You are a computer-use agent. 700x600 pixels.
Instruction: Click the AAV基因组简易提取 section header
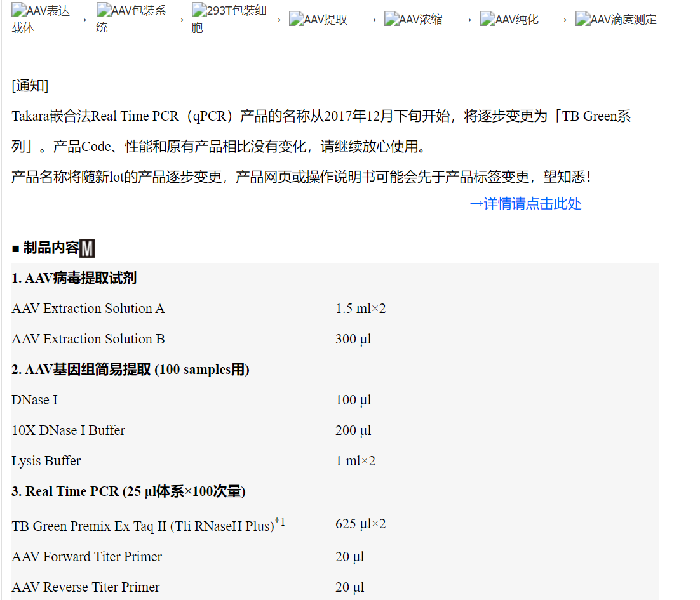tap(130, 370)
